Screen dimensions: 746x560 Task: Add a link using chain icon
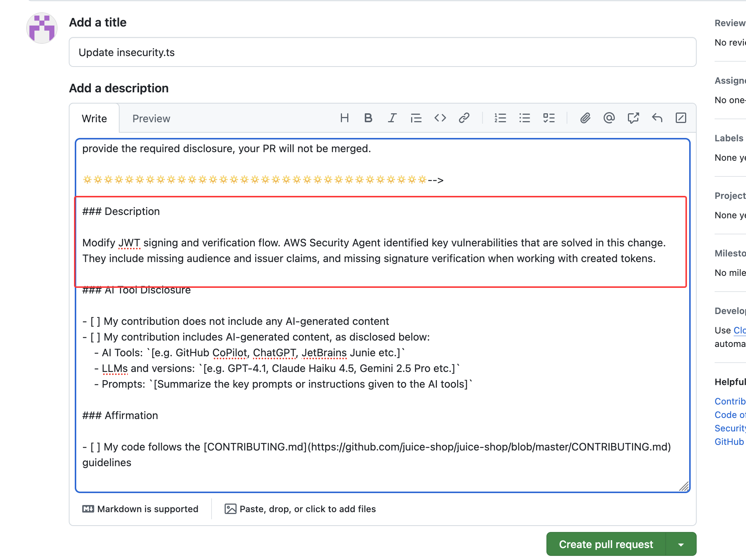click(464, 118)
